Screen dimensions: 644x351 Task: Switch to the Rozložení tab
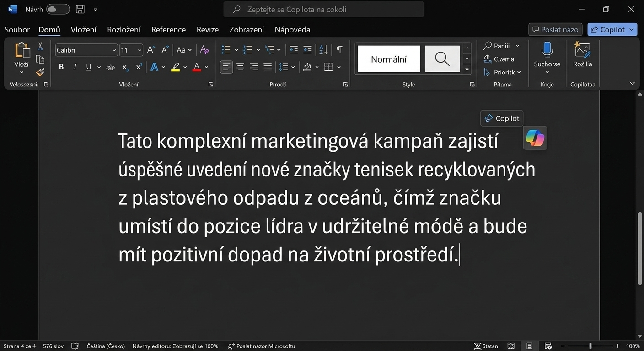tap(124, 30)
